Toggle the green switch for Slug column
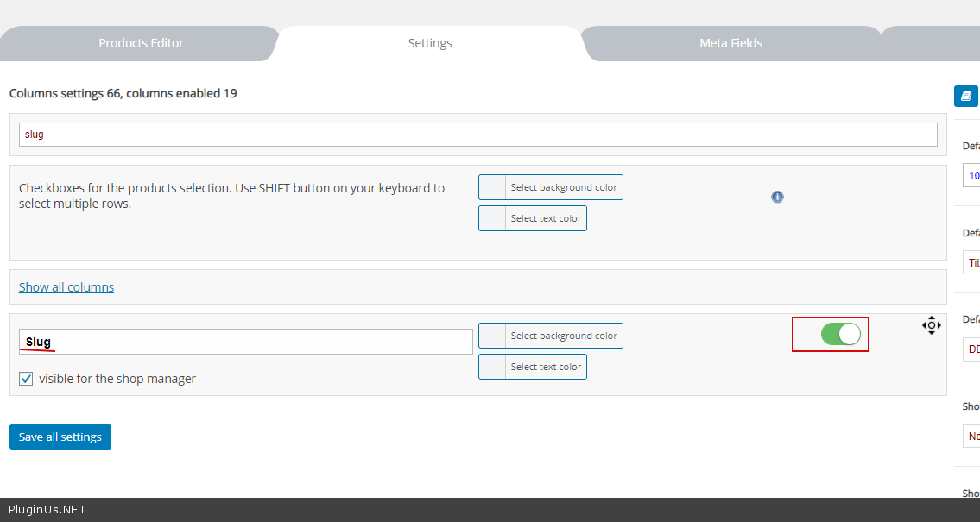980x522 pixels. [840, 334]
